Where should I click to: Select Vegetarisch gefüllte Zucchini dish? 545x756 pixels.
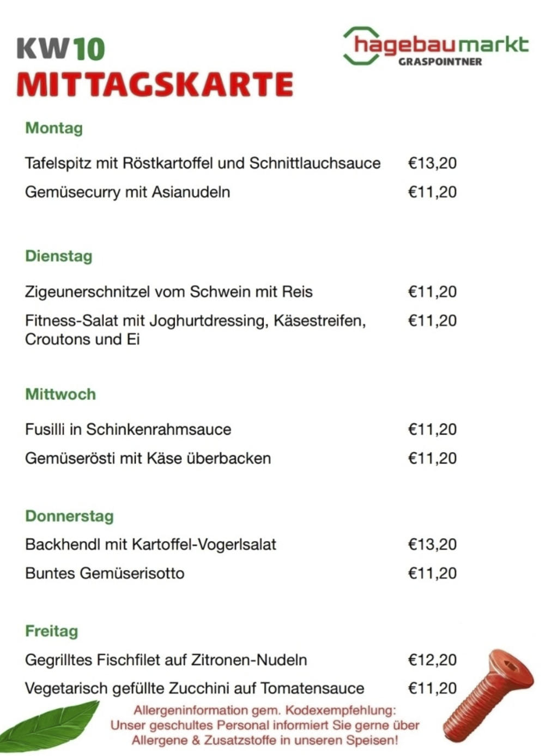pos(194,688)
